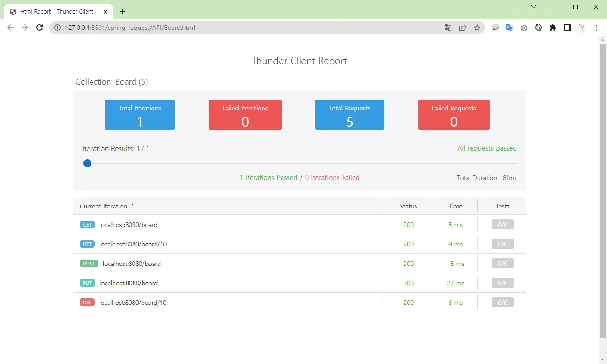The image size is (607, 364).
Task: Click the All requests passed text
Action: tap(487, 148)
